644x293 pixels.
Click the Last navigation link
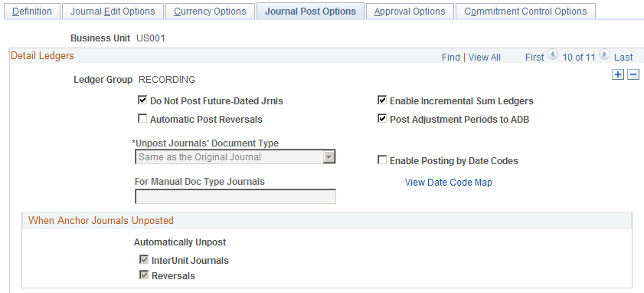623,58
